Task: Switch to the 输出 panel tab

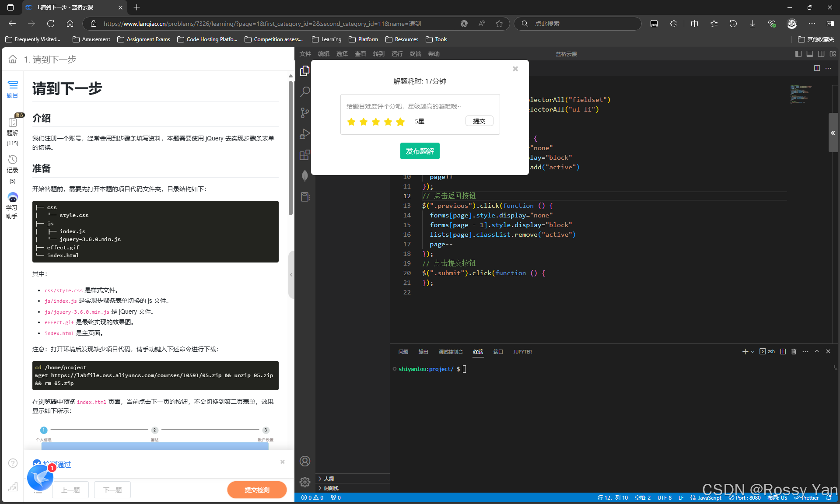Action: [423, 352]
